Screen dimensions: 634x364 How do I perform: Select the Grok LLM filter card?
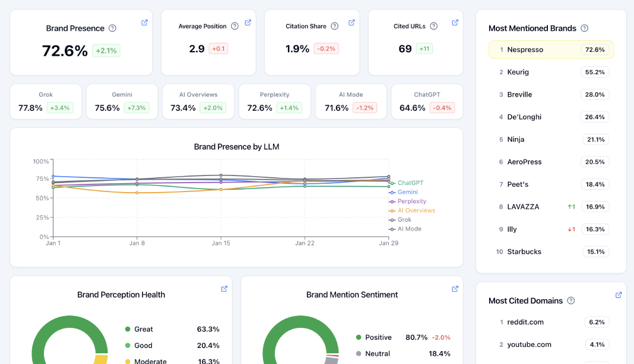(46, 101)
